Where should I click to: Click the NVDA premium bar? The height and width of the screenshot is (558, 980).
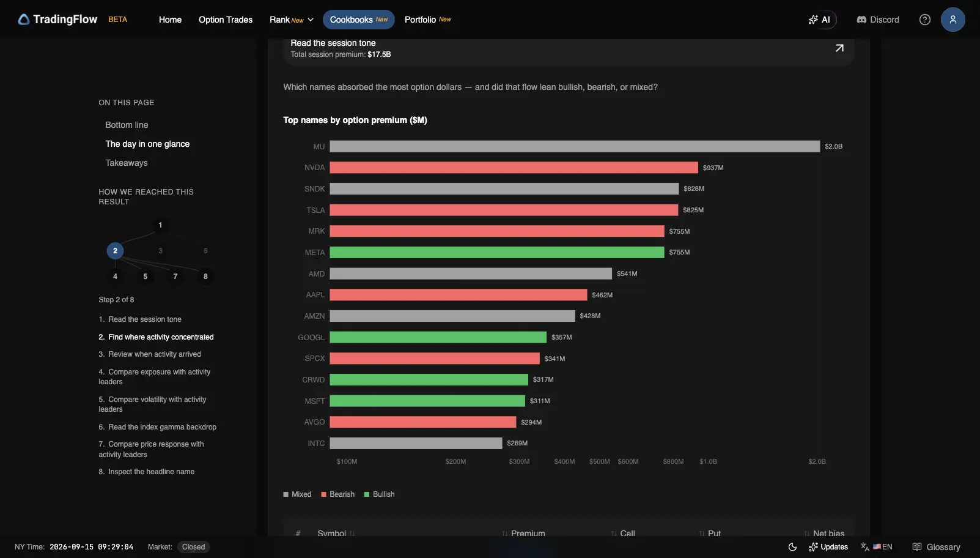[514, 168]
